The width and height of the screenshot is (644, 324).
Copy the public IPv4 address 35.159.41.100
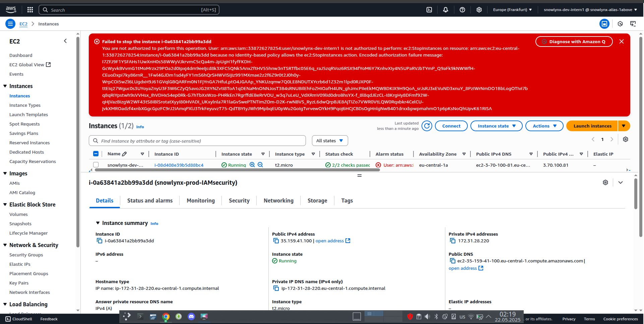[276, 241]
